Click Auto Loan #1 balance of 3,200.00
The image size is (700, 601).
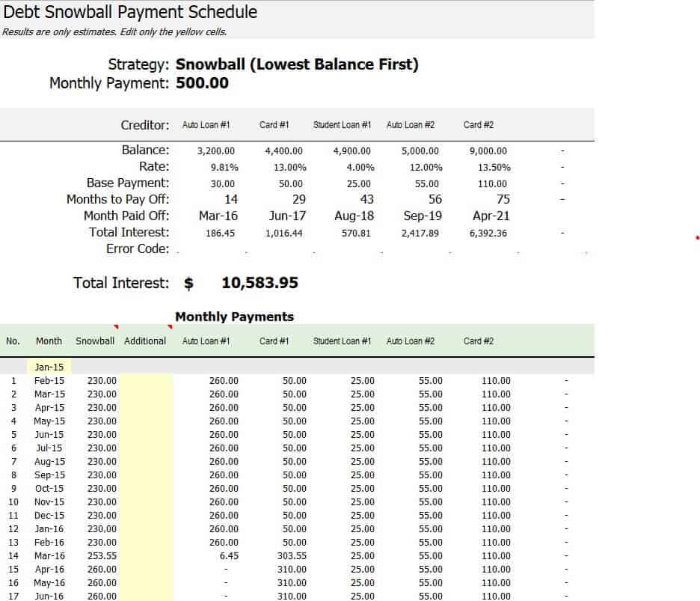216,151
